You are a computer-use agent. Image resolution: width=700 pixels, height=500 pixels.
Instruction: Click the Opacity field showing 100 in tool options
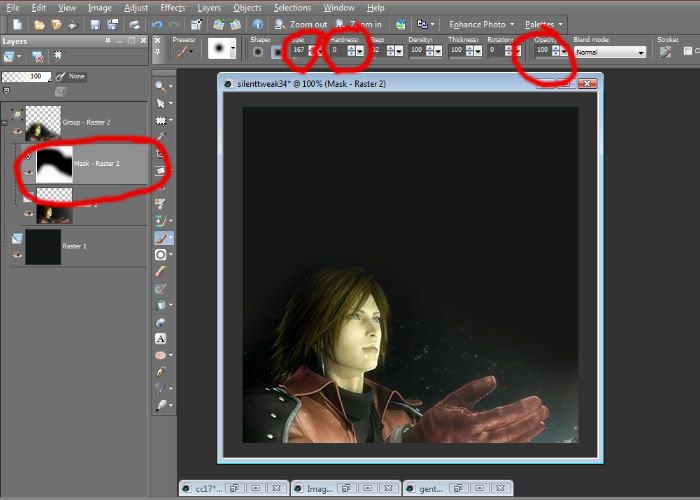pos(543,50)
